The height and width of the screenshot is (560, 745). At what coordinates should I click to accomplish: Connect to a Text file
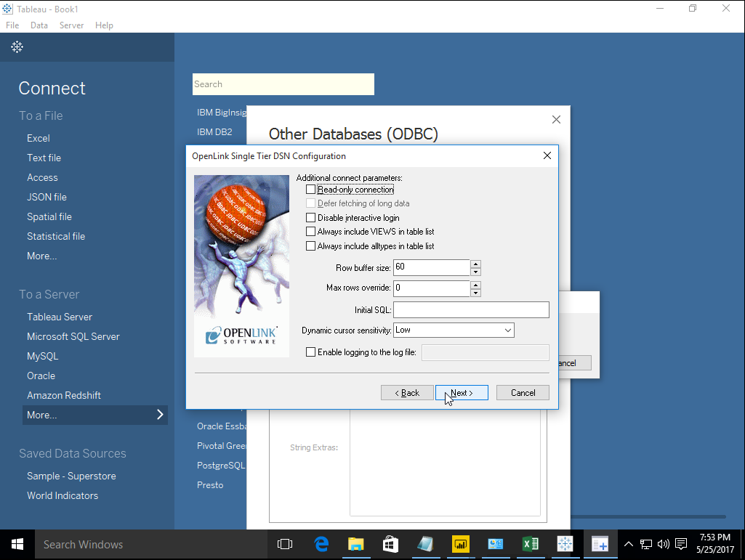click(x=44, y=158)
